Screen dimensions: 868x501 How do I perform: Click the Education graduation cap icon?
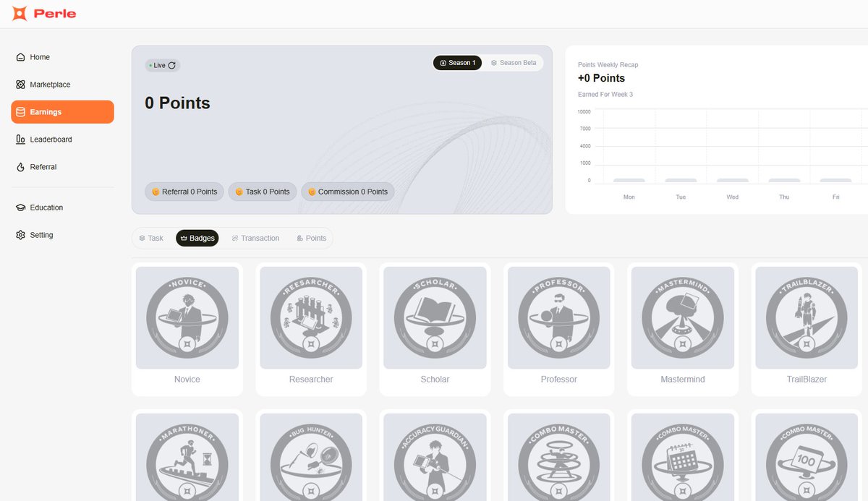[20, 207]
